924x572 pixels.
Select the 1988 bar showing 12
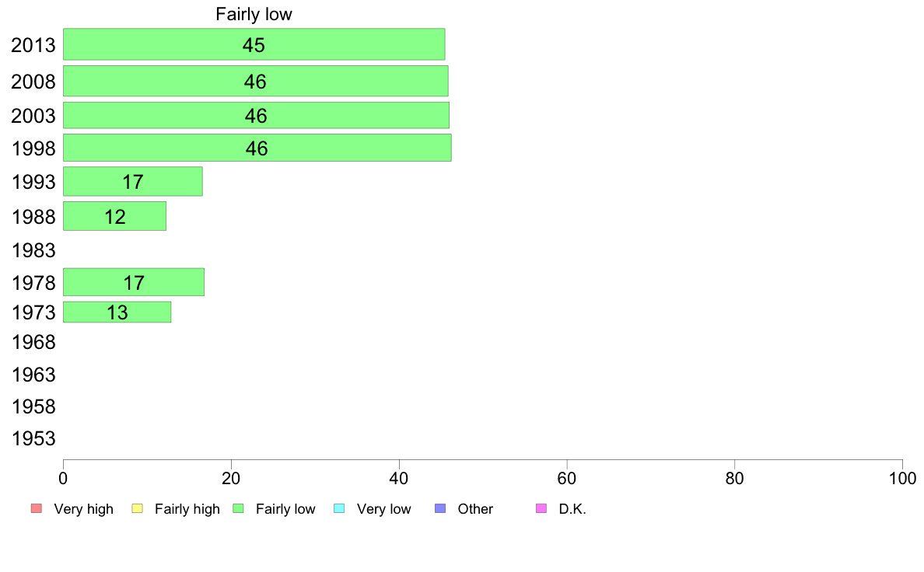click(x=114, y=216)
